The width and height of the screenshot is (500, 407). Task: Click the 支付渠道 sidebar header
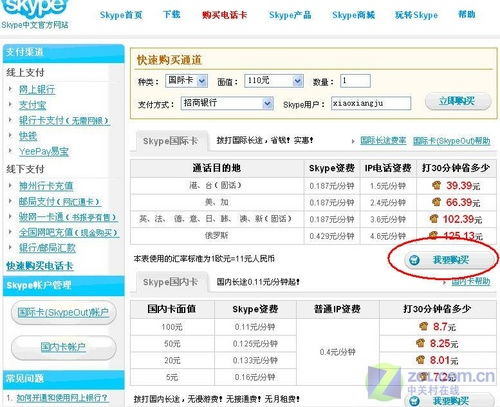(x=63, y=53)
